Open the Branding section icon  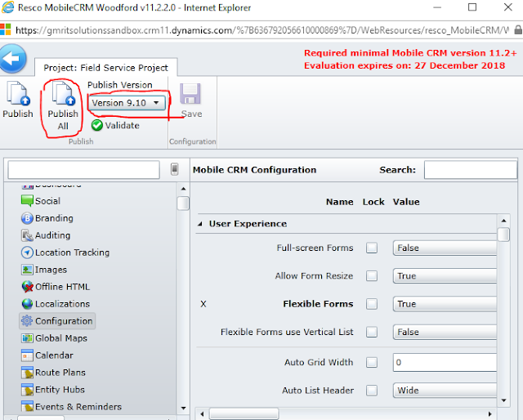tap(27, 218)
